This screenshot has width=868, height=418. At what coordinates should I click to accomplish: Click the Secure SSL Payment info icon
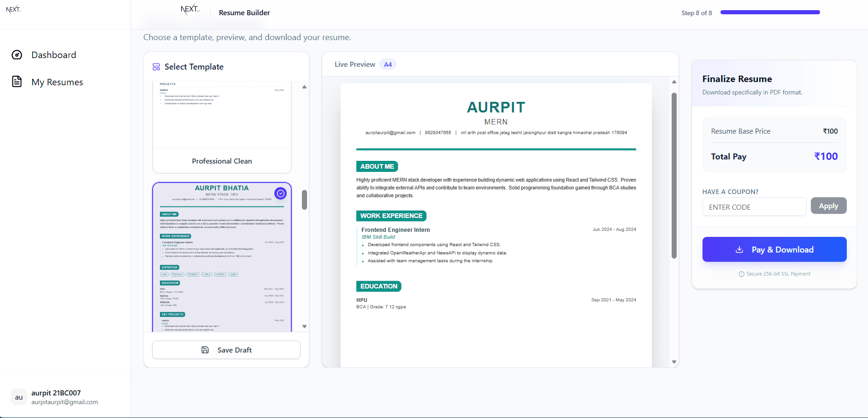pos(741,274)
